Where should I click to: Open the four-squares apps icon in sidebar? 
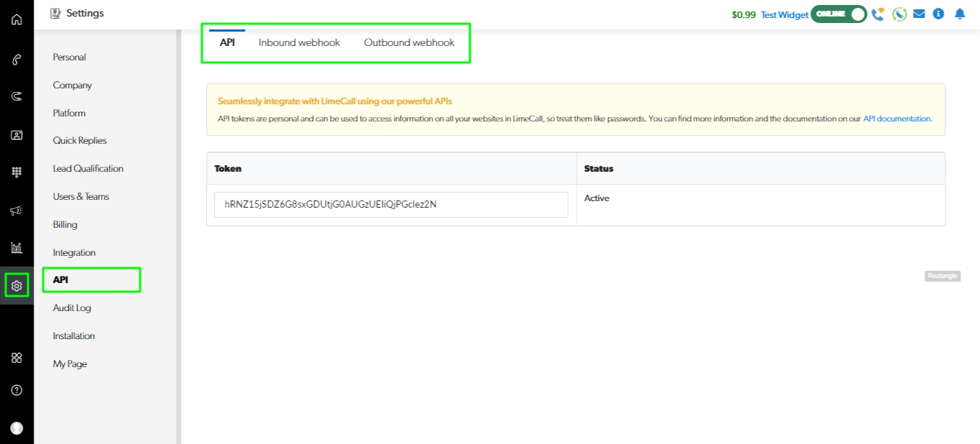click(17, 358)
